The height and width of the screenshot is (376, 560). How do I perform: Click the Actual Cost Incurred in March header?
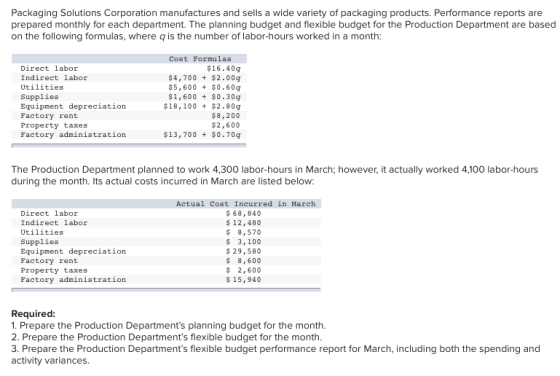[x=246, y=204]
